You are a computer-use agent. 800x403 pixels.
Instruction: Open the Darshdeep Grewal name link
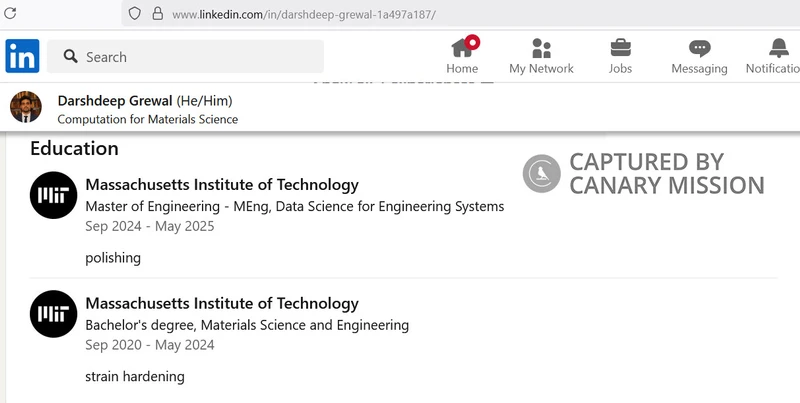(114, 101)
